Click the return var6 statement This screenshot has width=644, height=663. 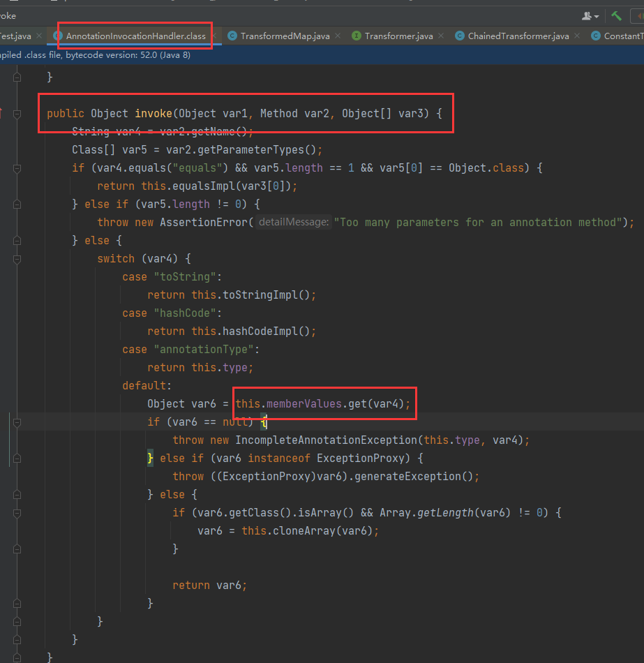[210, 586]
